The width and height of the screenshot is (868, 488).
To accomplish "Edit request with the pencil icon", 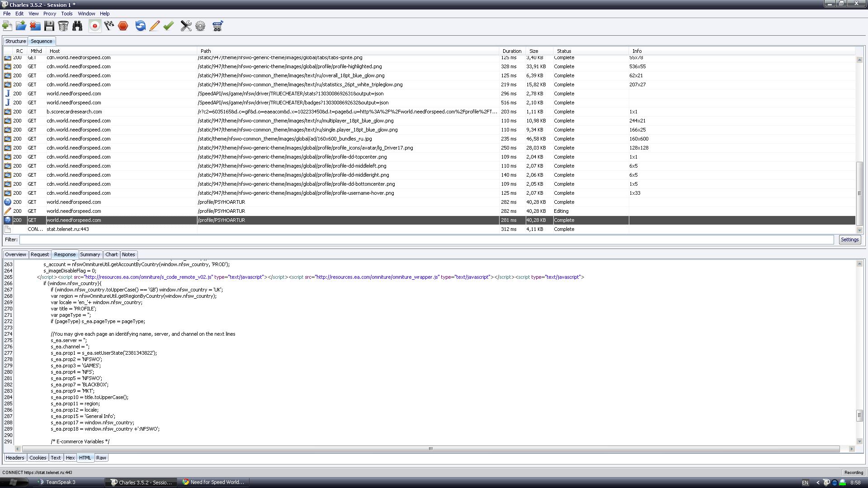I will pos(154,26).
